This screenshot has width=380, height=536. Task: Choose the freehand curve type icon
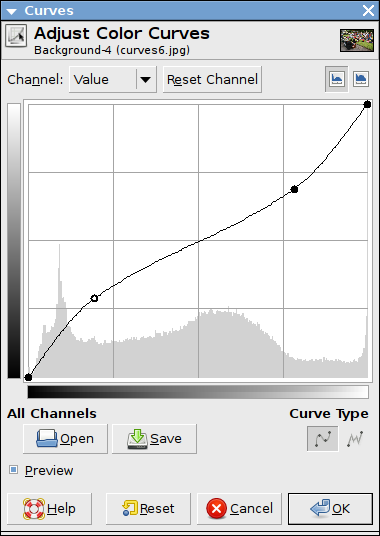click(355, 439)
